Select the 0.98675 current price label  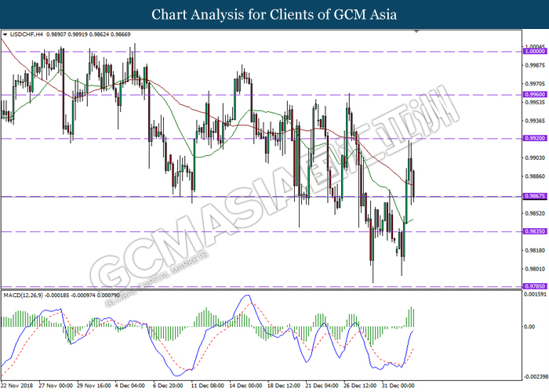tap(535, 196)
